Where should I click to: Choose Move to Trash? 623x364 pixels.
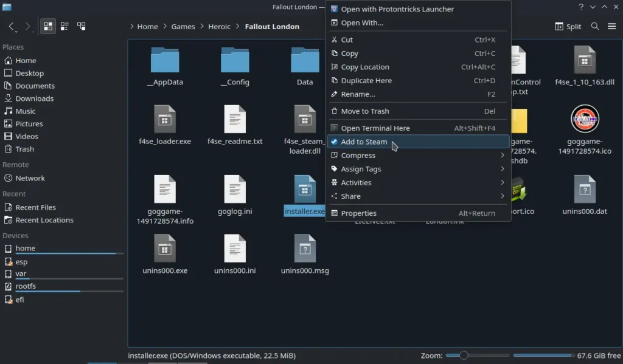coord(418,111)
